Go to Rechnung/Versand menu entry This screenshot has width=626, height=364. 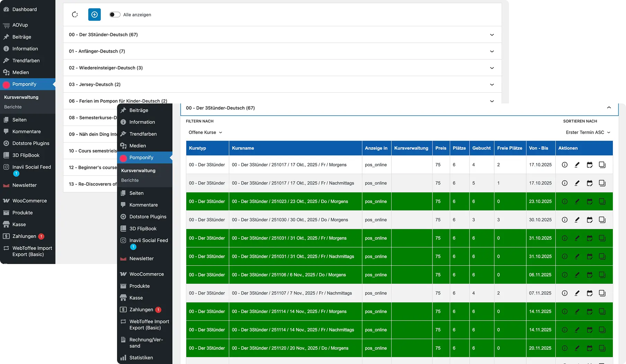(x=146, y=343)
